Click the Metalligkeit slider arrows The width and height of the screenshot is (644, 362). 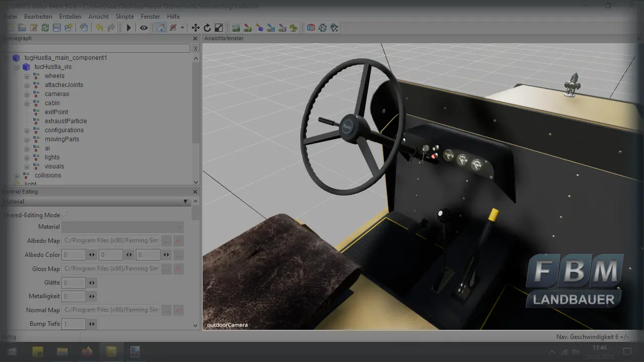(92, 297)
